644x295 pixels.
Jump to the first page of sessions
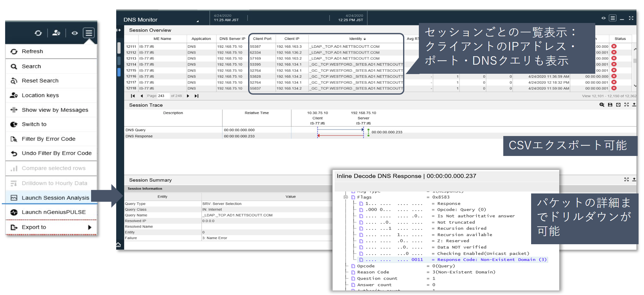133,96
